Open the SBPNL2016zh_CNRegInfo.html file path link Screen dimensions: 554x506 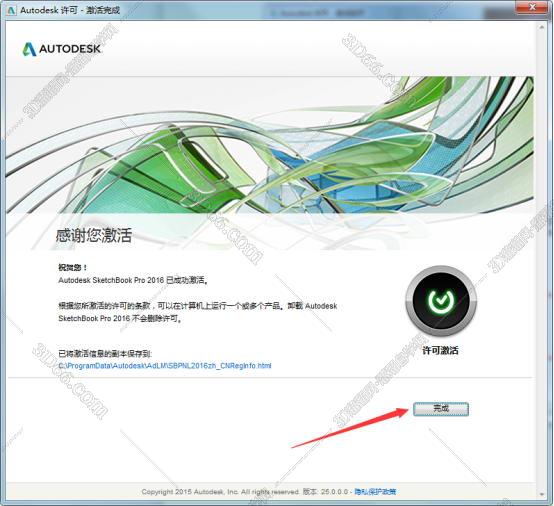(165, 366)
